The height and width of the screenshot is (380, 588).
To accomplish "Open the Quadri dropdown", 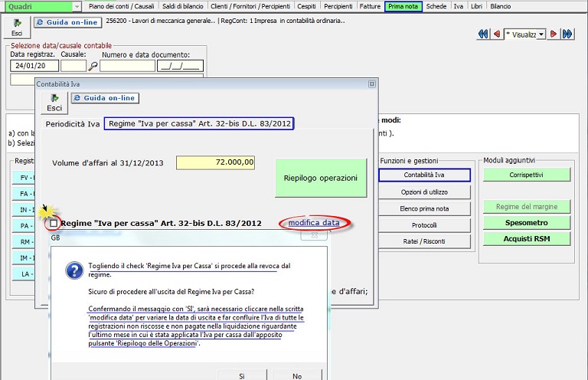I will click(x=77, y=6).
